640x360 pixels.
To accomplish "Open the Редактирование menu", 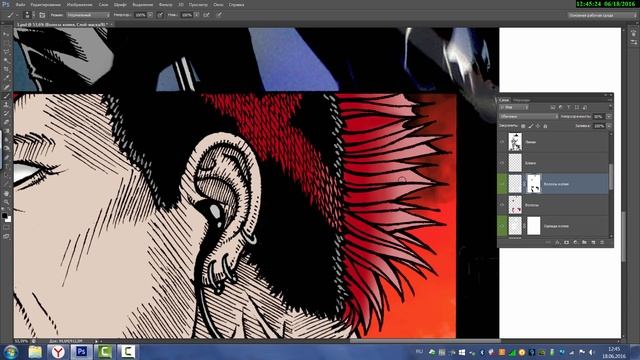I will [x=45, y=4].
